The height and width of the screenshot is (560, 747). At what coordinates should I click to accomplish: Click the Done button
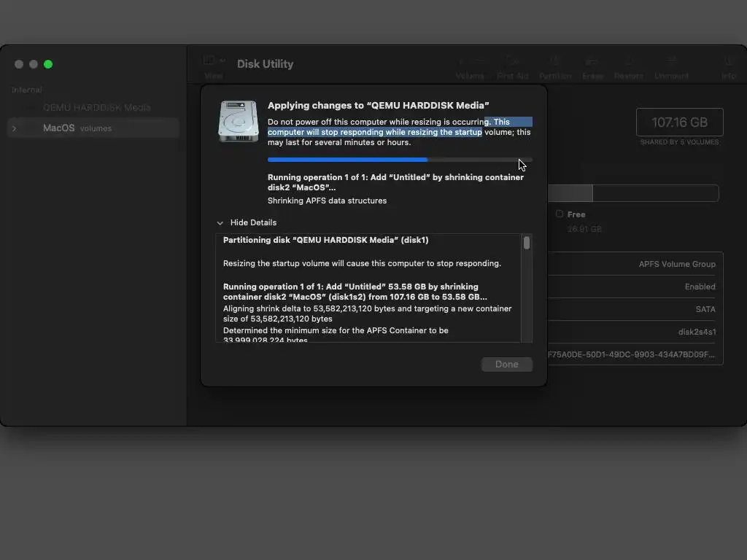pos(506,365)
